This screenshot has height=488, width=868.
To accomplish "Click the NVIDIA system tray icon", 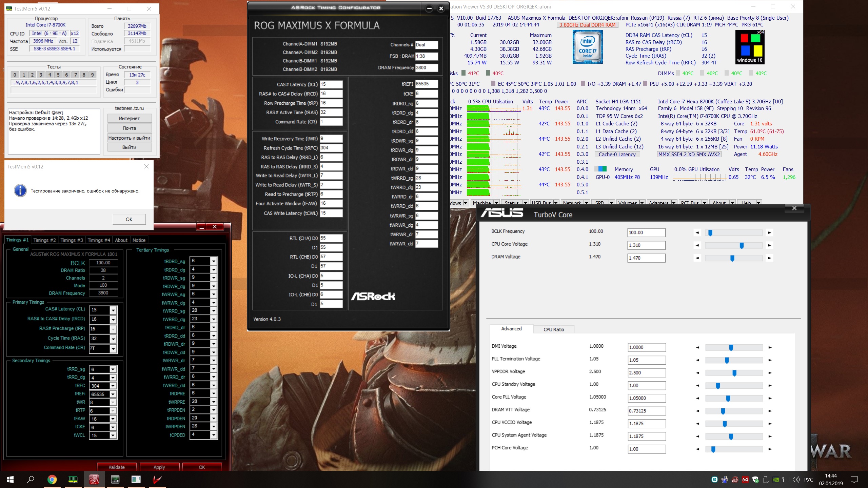I will [x=775, y=480].
